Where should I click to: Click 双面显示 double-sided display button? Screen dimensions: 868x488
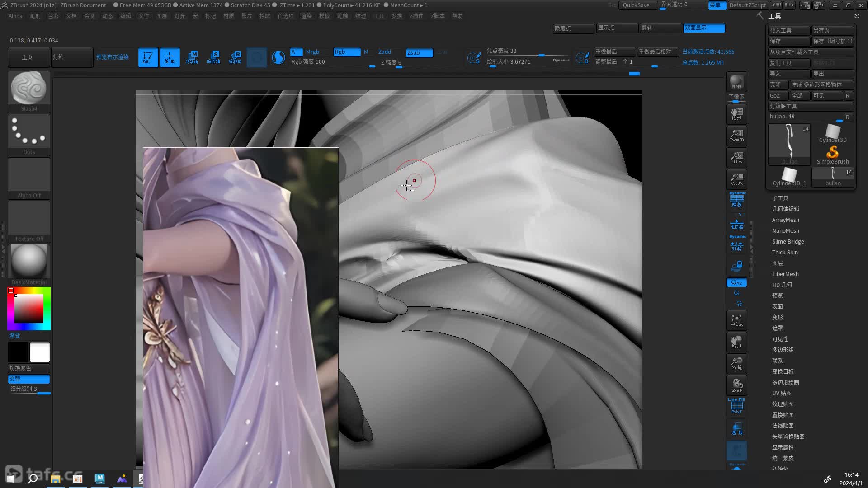[704, 28]
